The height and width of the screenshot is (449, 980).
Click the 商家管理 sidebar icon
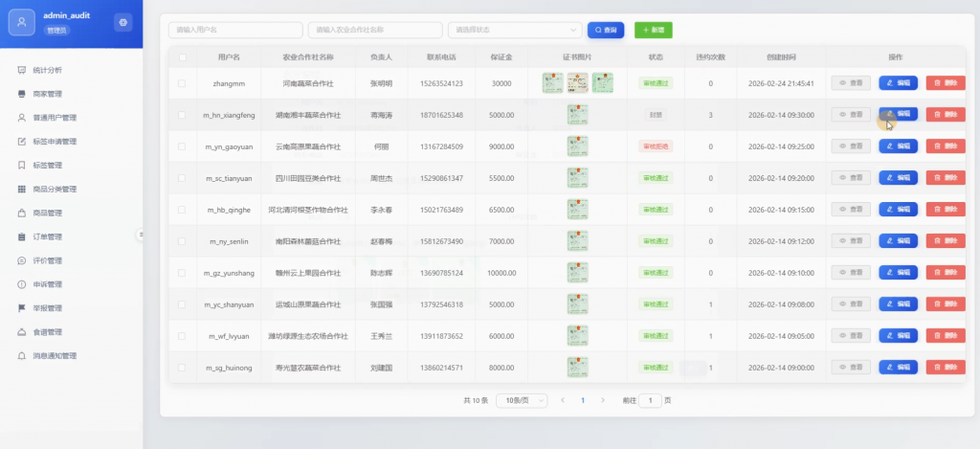tap(22, 94)
